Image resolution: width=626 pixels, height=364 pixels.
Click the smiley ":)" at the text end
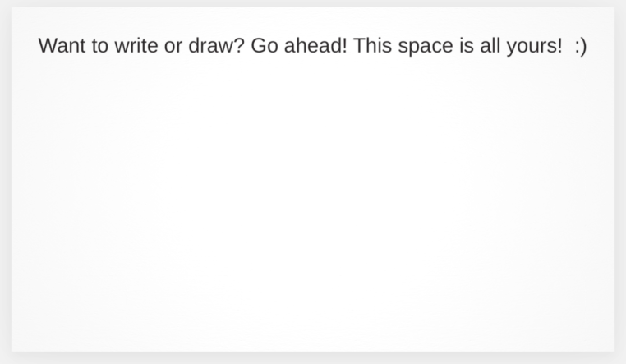[x=581, y=46]
